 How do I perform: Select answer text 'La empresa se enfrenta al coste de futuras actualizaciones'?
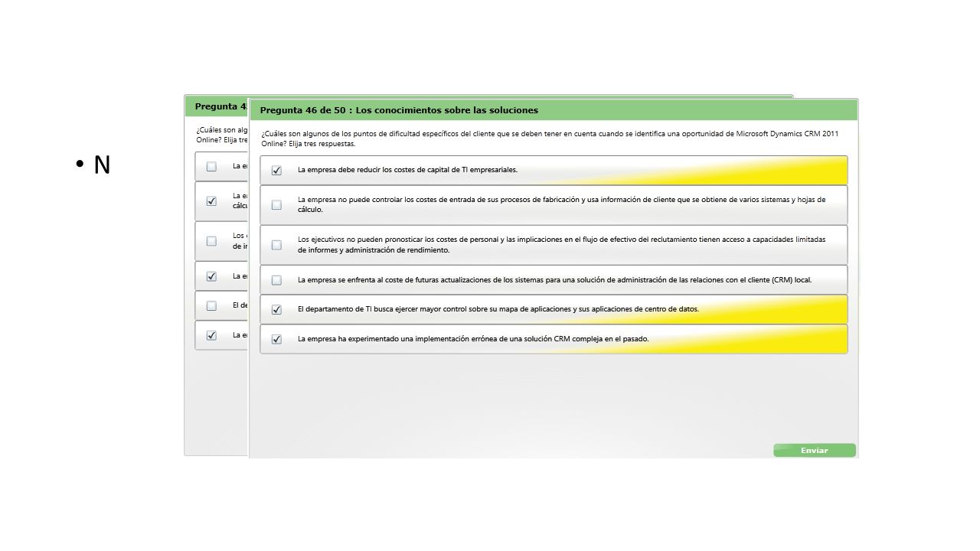click(x=554, y=280)
